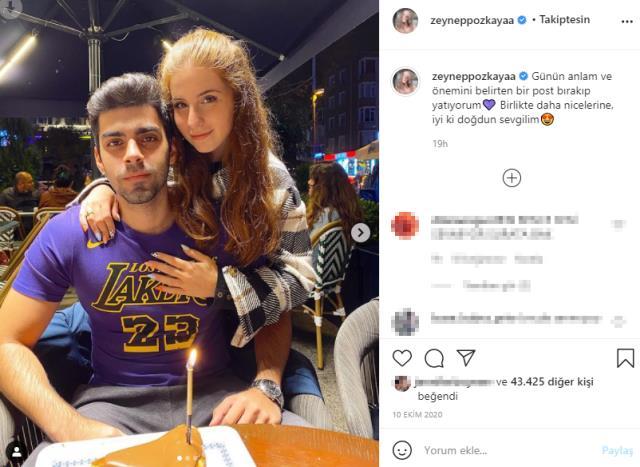Image resolution: width=640 pixels, height=467 pixels.
Task: Open the emoji picker smiley icon
Action: coord(402,450)
